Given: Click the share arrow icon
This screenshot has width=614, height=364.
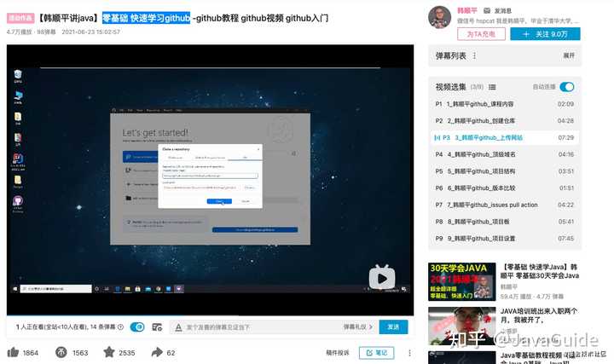Looking at the screenshot, I should (157, 352).
